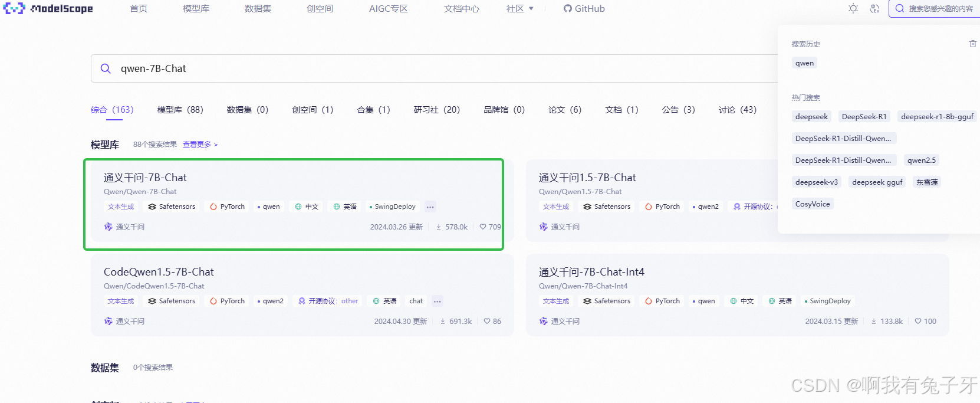This screenshot has height=403, width=980.
Task: Open the CodeQwen1.5-7B-Chat model card
Action: pos(302,295)
